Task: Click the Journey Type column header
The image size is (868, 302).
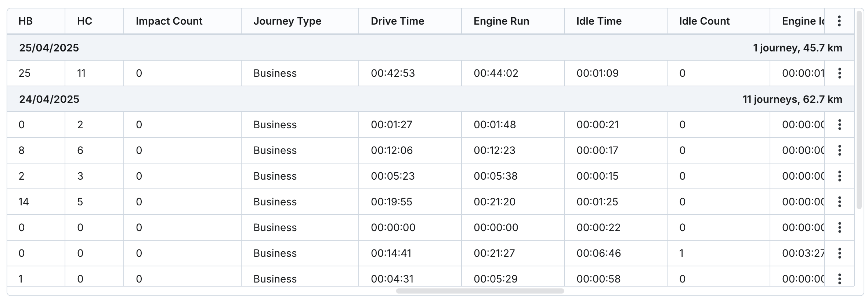Action: [x=287, y=21]
